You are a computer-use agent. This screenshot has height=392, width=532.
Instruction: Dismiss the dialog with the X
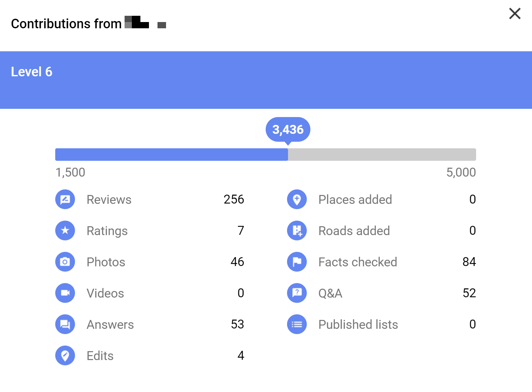(x=514, y=14)
